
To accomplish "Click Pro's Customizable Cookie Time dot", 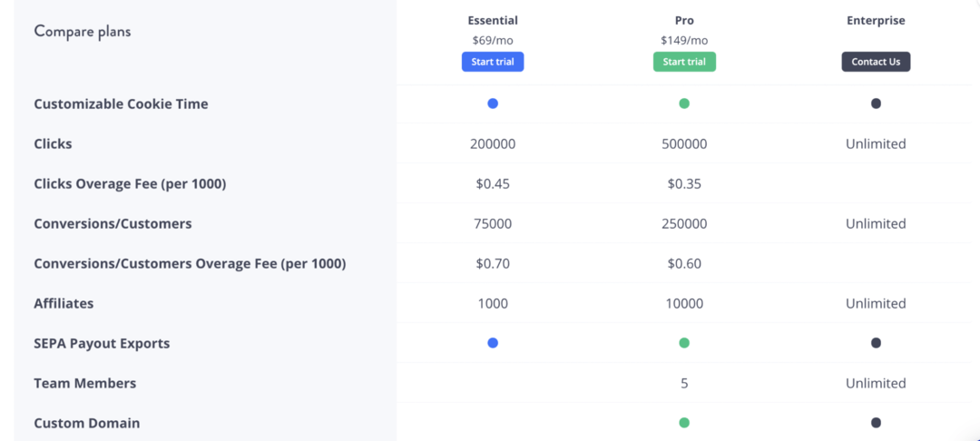I will 684,103.
